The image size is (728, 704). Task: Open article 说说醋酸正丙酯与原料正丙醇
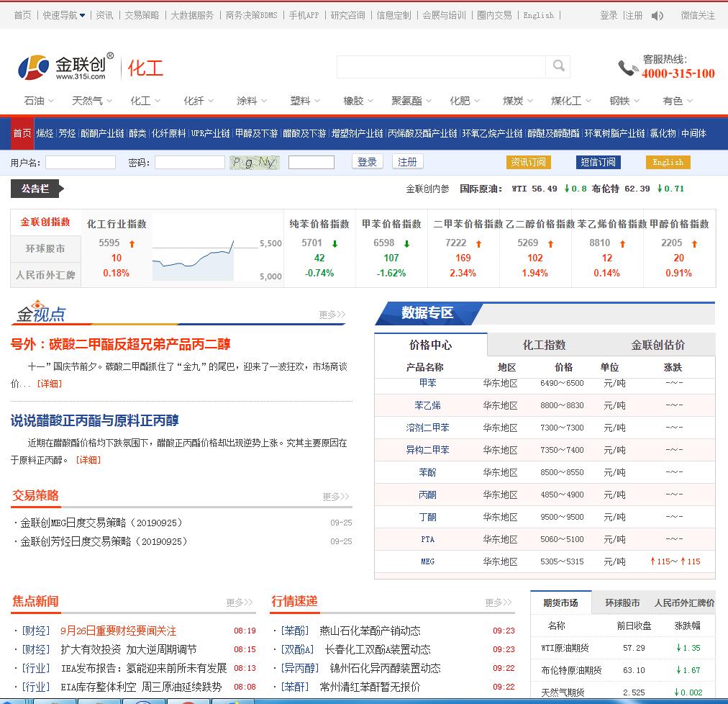coord(95,420)
